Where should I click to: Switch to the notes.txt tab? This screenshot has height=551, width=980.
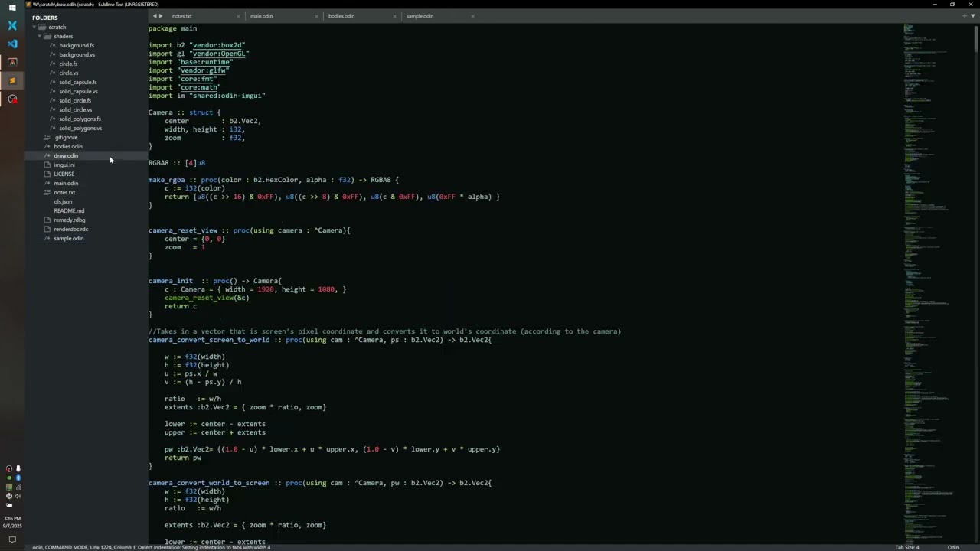click(x=181, y=16)
